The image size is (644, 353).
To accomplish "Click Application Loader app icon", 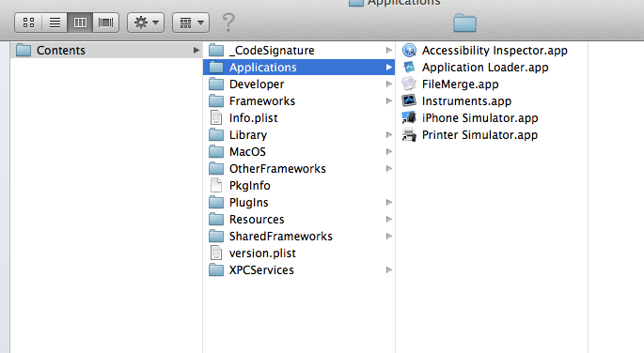I will tap(409, 67).
